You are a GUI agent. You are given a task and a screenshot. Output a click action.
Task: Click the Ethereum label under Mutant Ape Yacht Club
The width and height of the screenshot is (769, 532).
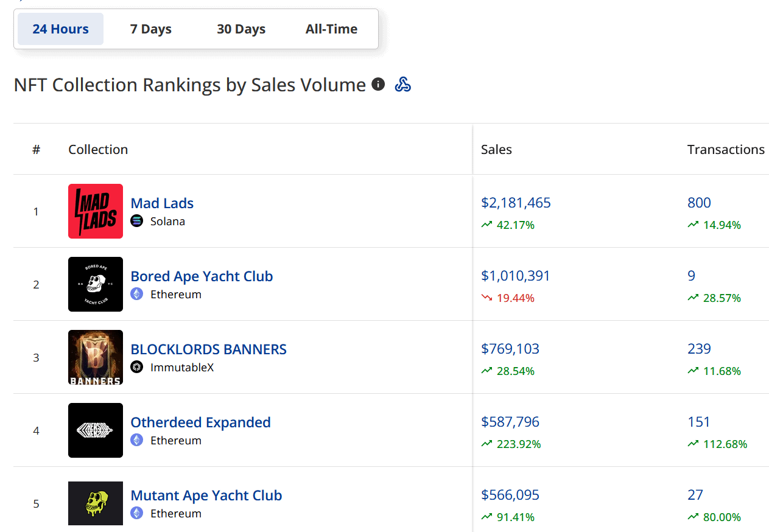point(176,513)
